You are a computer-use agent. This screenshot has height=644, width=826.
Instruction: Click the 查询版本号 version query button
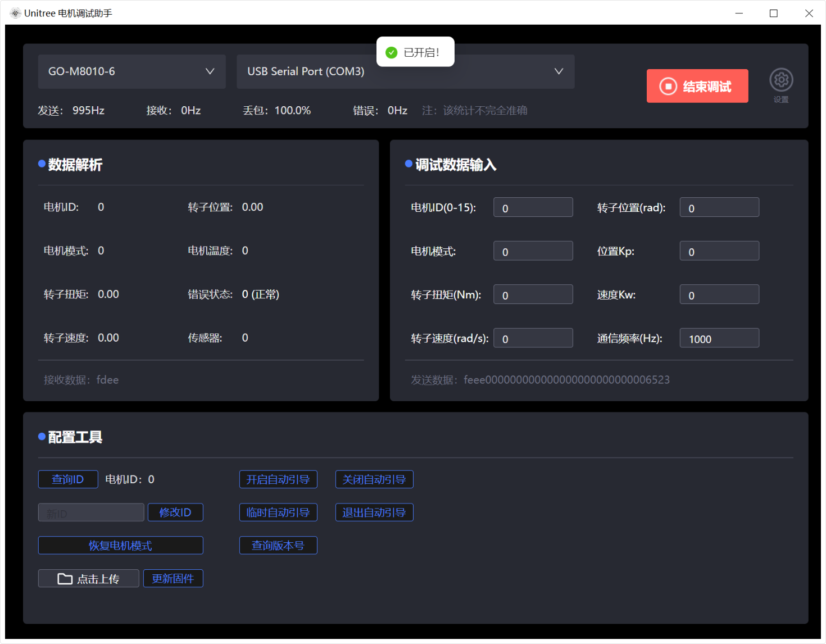pos(278,545)
